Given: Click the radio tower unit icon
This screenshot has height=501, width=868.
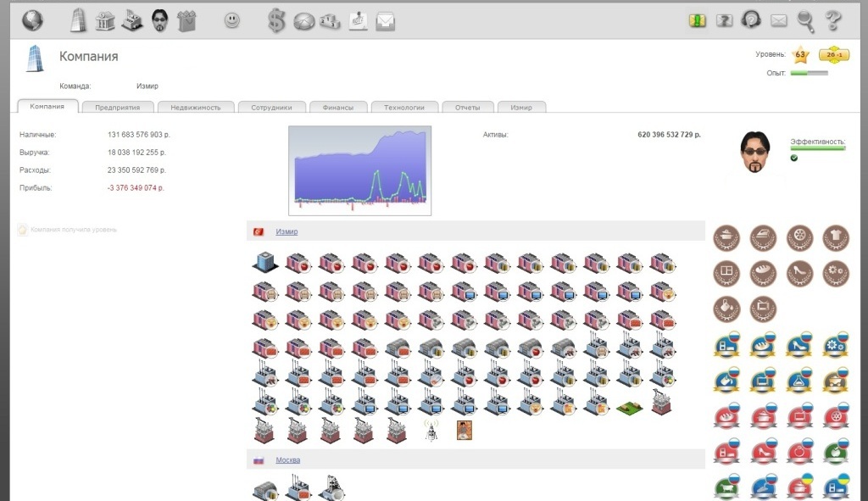Looking at the screenshot, I should tap(431, 430).
